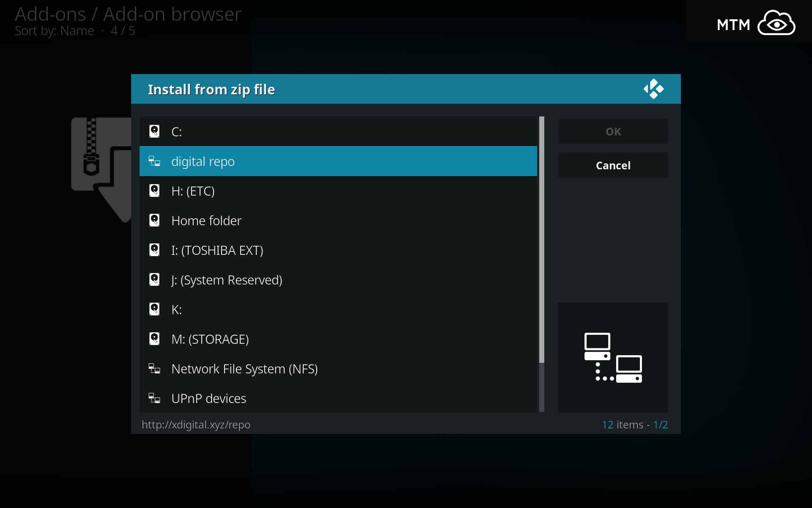Select the C: drive entry
Viewport: 812px width, 508px height.
point(338,131)
